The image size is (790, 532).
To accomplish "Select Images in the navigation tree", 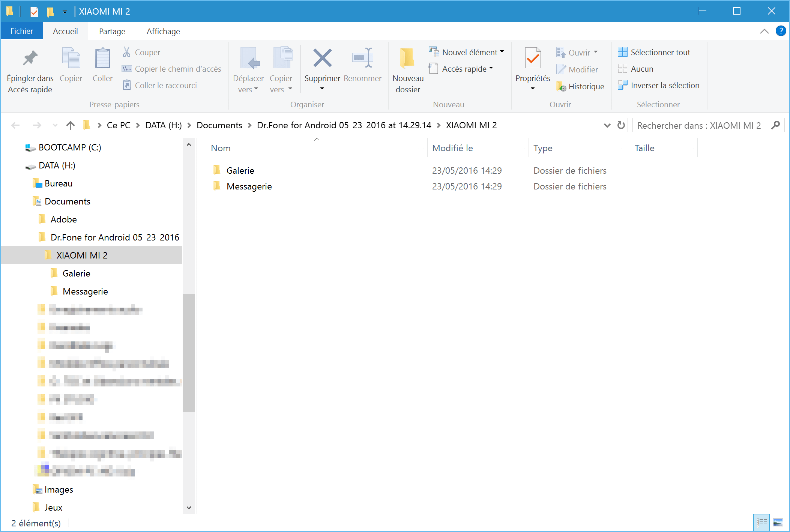I will point(59,490).
